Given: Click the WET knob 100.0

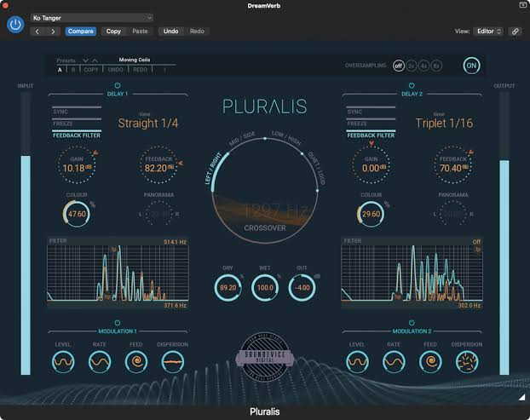Looking at the screenshot, I should coord(265,288).
